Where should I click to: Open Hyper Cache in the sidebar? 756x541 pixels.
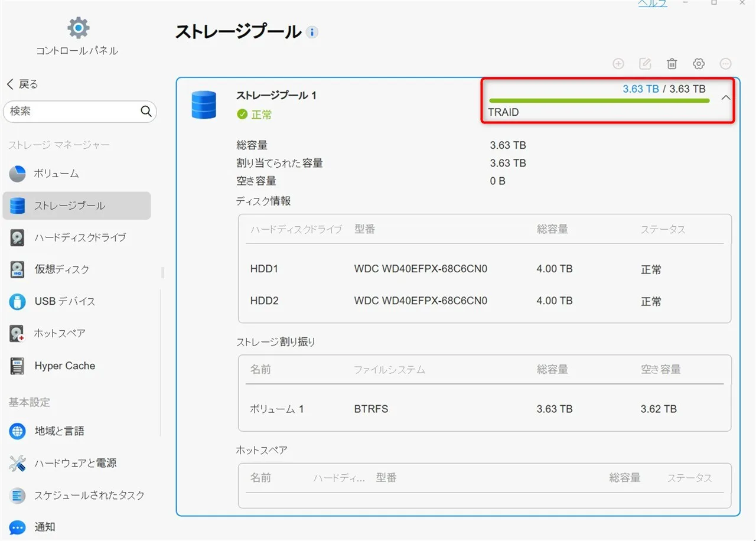[64, 366]
